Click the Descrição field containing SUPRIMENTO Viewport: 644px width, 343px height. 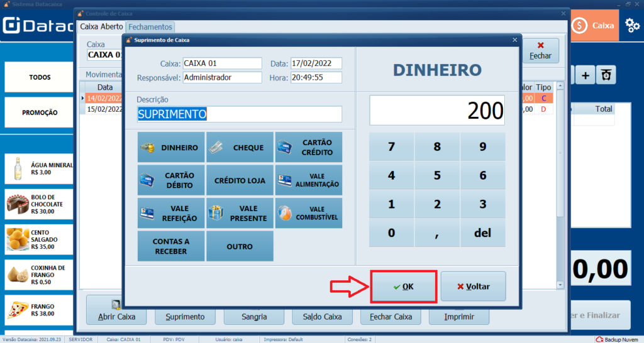pyautogui.click(x=240, y=114)
